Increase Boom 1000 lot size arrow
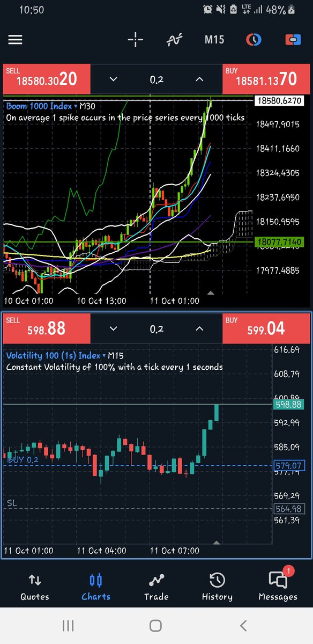 (199, 79)
